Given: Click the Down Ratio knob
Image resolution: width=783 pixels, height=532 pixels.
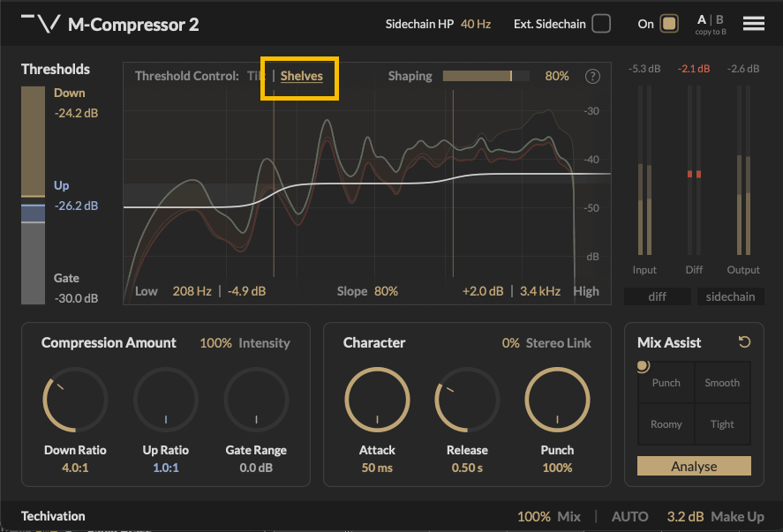Looking at the screenshot, I should coord(75,400).
